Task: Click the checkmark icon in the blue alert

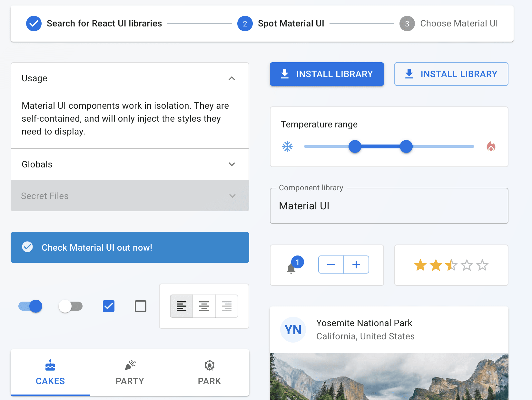Action: [27, 247]
